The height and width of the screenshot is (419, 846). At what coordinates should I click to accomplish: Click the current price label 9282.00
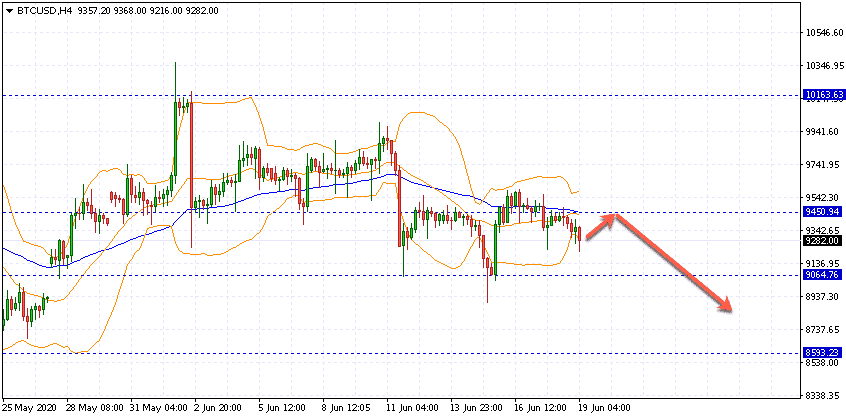coord(823,241)
